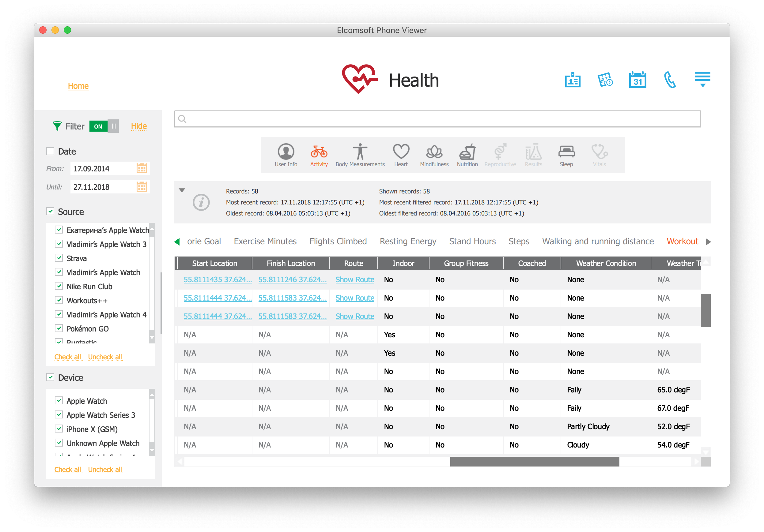Open the From date calendar picker

(x=142, y=169)
